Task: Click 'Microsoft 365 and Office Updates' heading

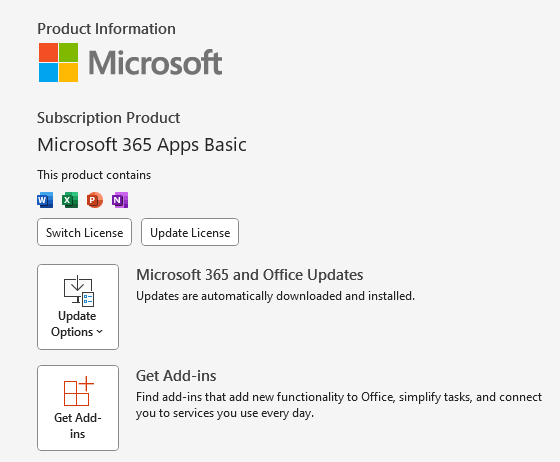Action: point(250,275)
